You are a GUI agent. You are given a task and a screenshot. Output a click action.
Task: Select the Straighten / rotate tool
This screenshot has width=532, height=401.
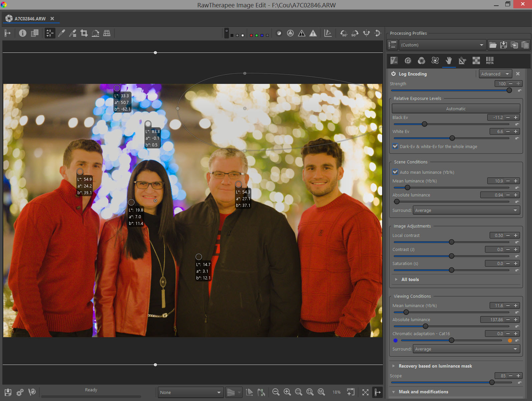95,33
